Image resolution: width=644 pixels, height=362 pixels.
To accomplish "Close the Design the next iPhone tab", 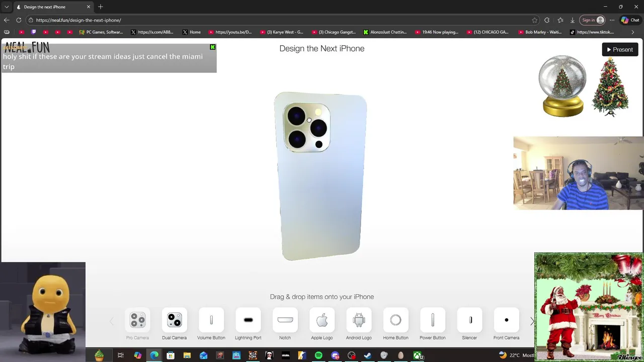I will coord(89,7).
